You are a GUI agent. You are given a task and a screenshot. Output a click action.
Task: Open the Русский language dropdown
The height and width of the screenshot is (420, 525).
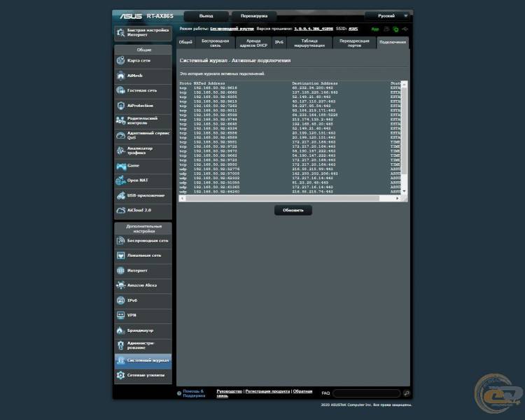click(388, 16)
